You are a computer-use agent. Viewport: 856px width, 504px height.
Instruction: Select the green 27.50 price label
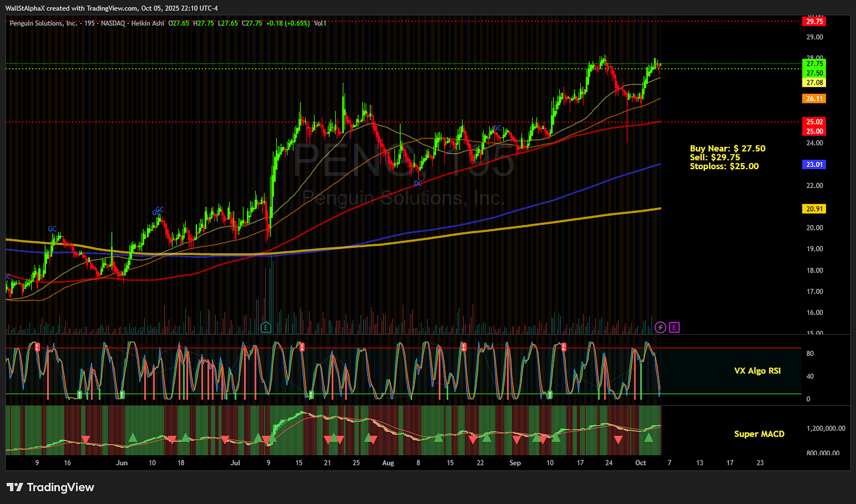coord(814,73)
